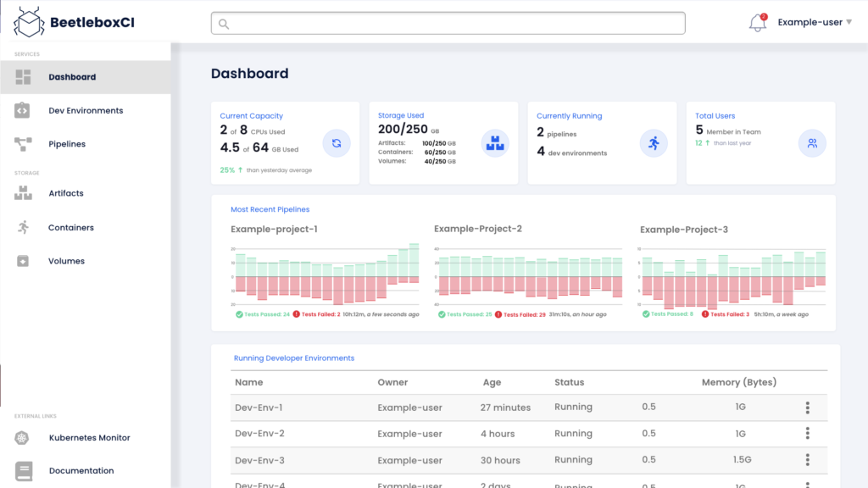Go to Dev Environments in sidebar
Image resolution: width=868 pixels, height=488 pixels.
tap(85, 110)
